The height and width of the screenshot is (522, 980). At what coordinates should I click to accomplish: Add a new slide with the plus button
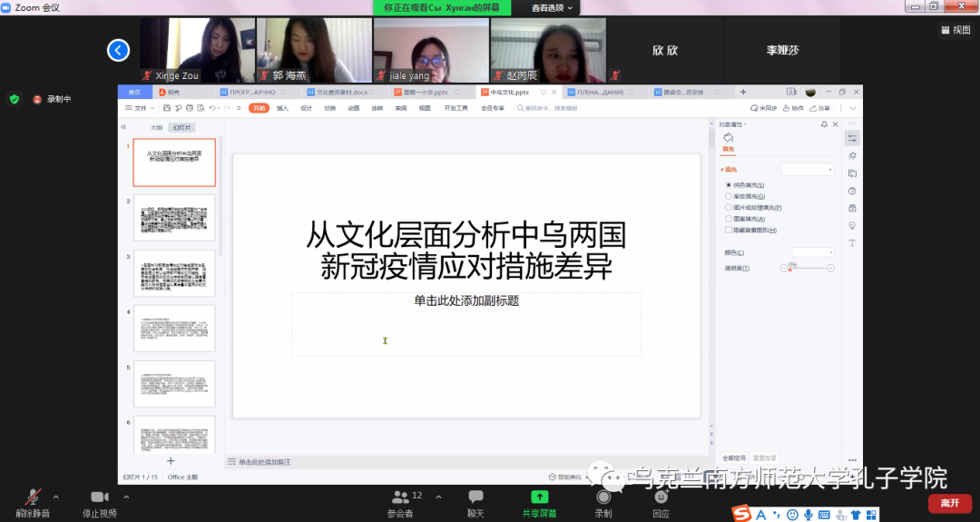(x=171, y=461)
